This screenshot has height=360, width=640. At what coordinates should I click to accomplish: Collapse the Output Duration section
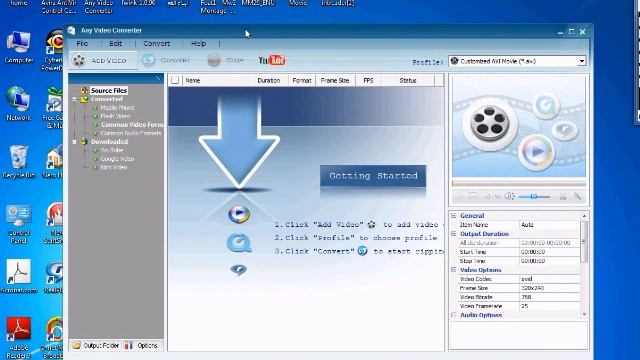[x=454, y=233]
